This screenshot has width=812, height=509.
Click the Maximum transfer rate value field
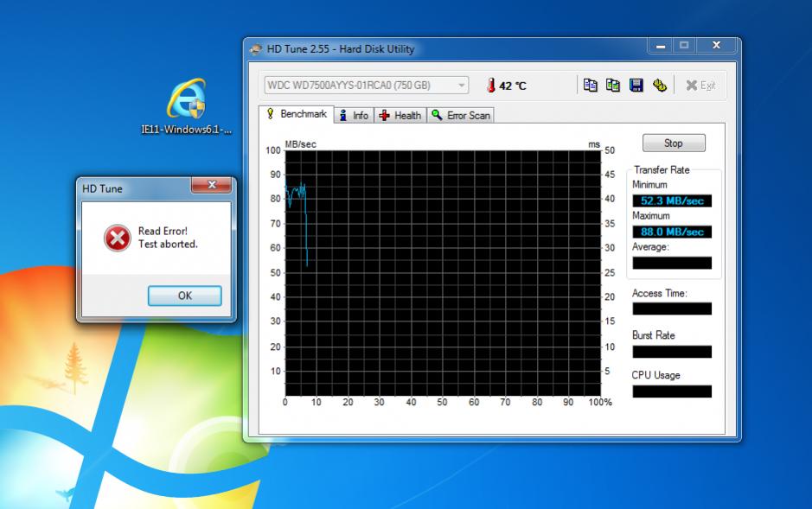pyautogui.click(x=672, y=232)
